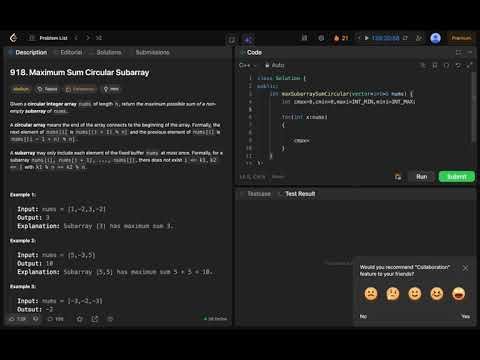Open the settings gear in top bar

tap(321, 38)
